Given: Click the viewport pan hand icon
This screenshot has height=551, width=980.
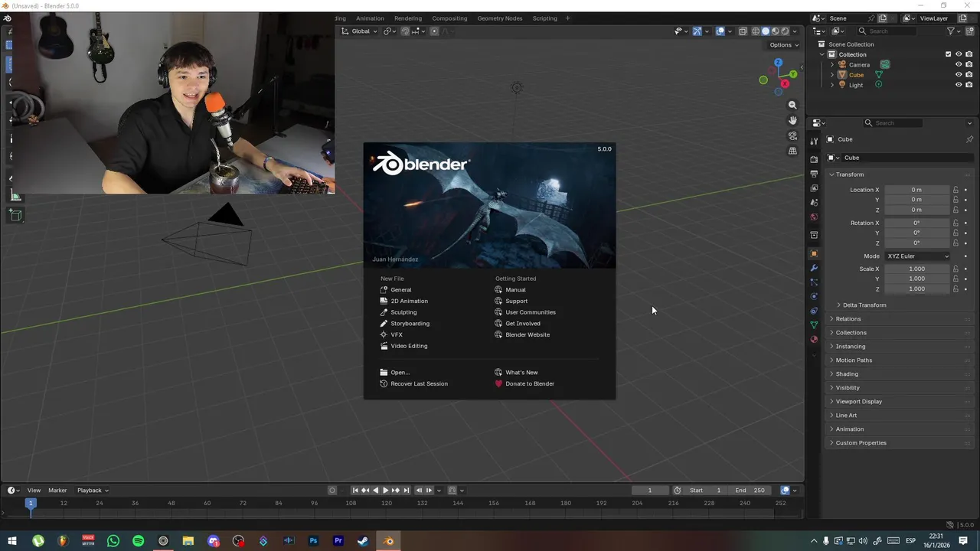Looking at the screenshot, I should pos(792,120).
